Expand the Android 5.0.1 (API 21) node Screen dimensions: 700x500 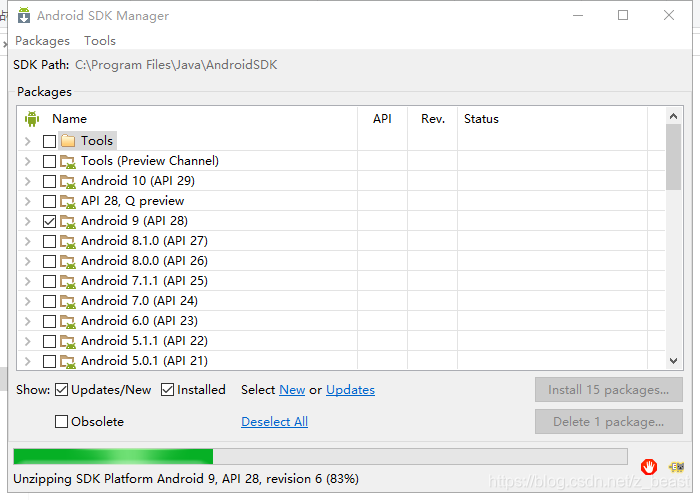pyautogui.click(x=28, y=362)
